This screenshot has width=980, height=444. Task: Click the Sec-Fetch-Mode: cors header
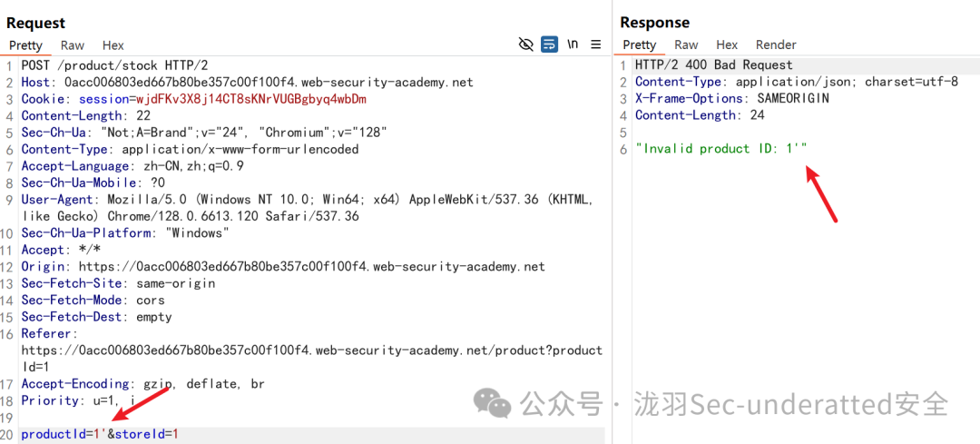[x=93, y=301]
